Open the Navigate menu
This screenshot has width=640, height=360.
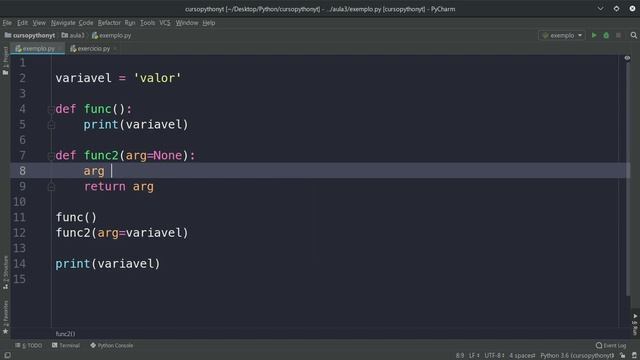[63, 23]
